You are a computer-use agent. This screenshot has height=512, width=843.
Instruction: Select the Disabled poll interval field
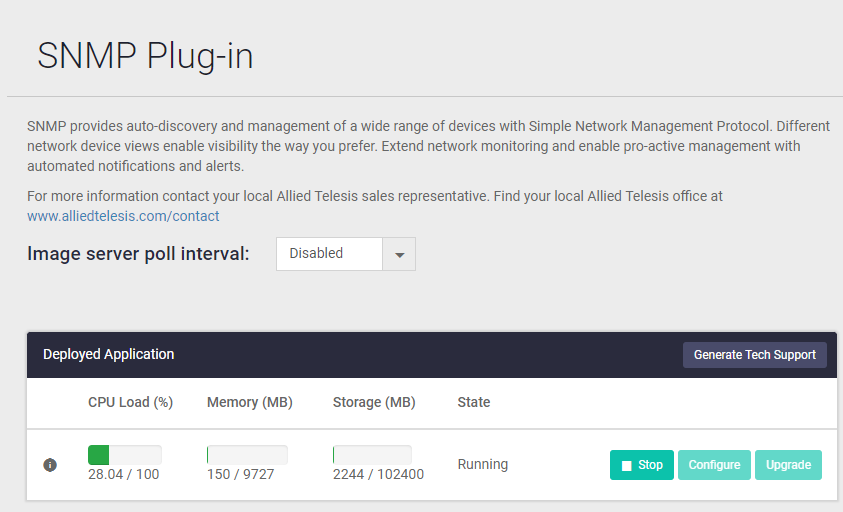click(x=329, y=254)
